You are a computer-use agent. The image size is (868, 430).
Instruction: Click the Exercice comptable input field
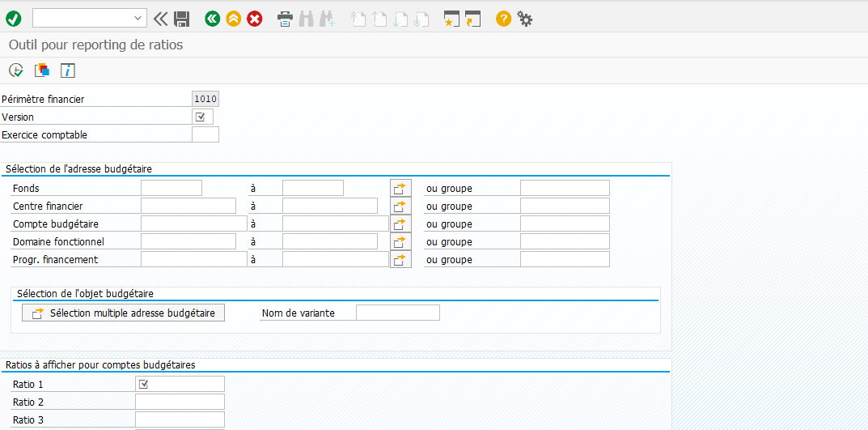click(x=205, y=134)
